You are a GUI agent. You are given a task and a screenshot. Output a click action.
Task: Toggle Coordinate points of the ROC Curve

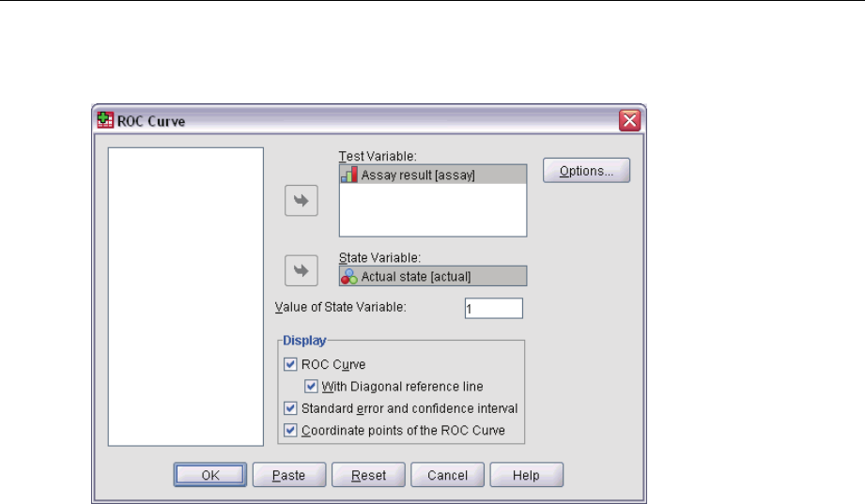point(290,430)
